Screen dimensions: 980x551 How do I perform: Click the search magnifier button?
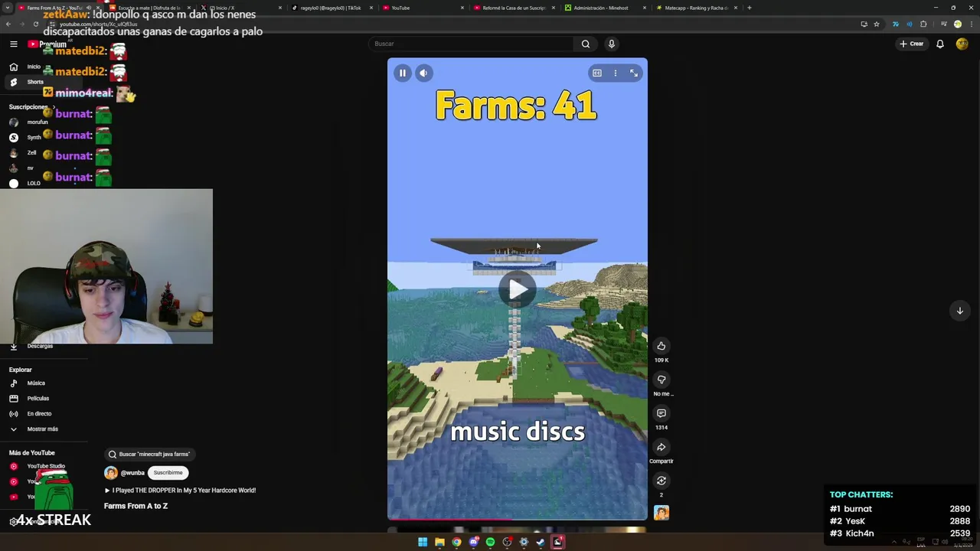coord(586,44)
